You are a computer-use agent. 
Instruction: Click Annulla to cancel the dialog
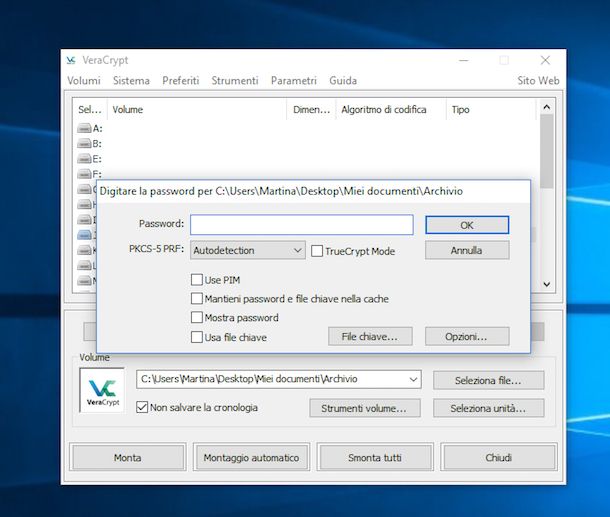tap(467, 250)
